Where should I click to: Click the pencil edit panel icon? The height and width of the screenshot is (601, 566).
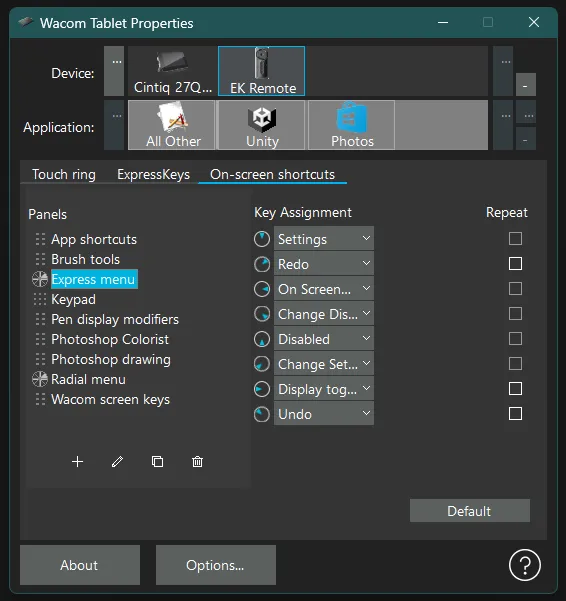tap(117, 461)
